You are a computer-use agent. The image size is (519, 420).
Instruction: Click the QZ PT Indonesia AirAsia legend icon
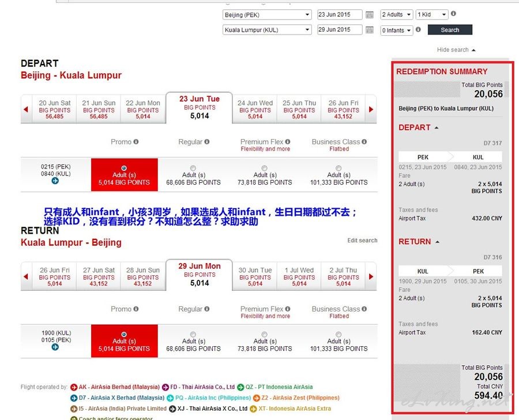[x=240, y=387]
